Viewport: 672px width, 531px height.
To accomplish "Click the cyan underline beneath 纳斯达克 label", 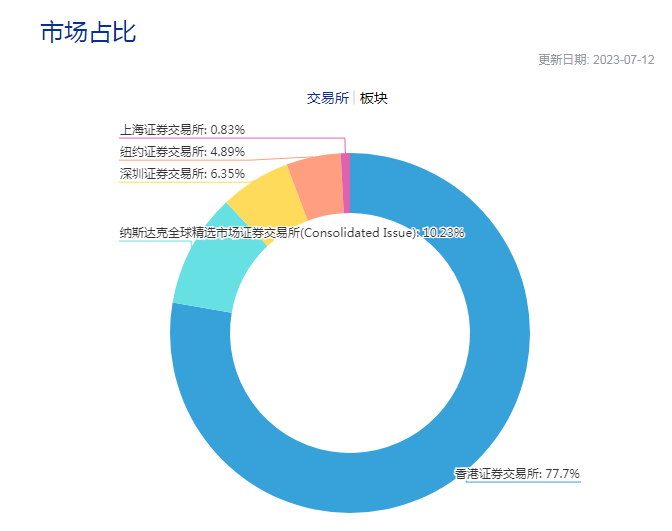I will 155,241.
